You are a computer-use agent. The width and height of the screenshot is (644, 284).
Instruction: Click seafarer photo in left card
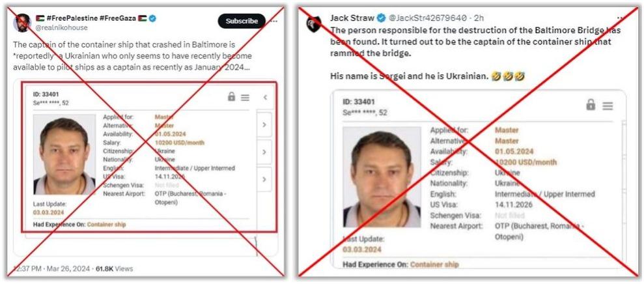click(x=64, y=154)
